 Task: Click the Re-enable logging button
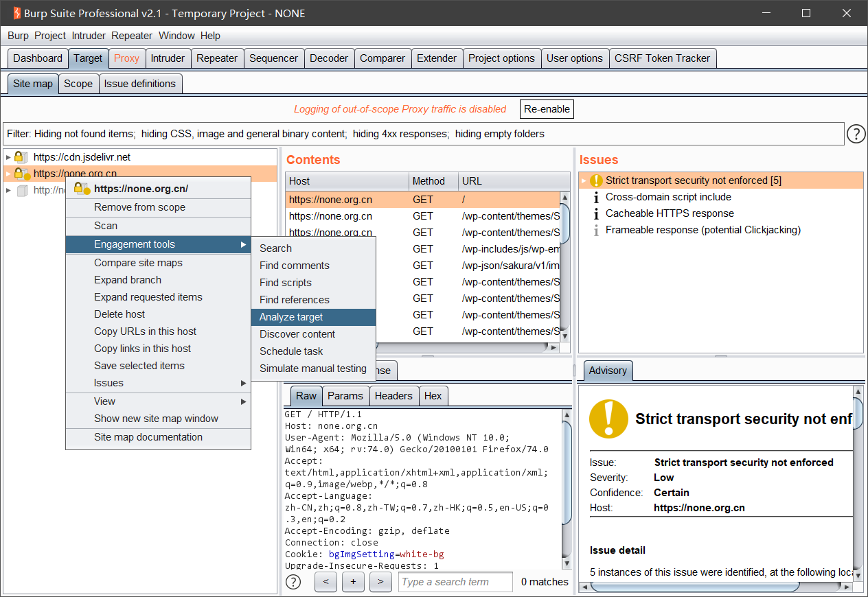point(547,109)
